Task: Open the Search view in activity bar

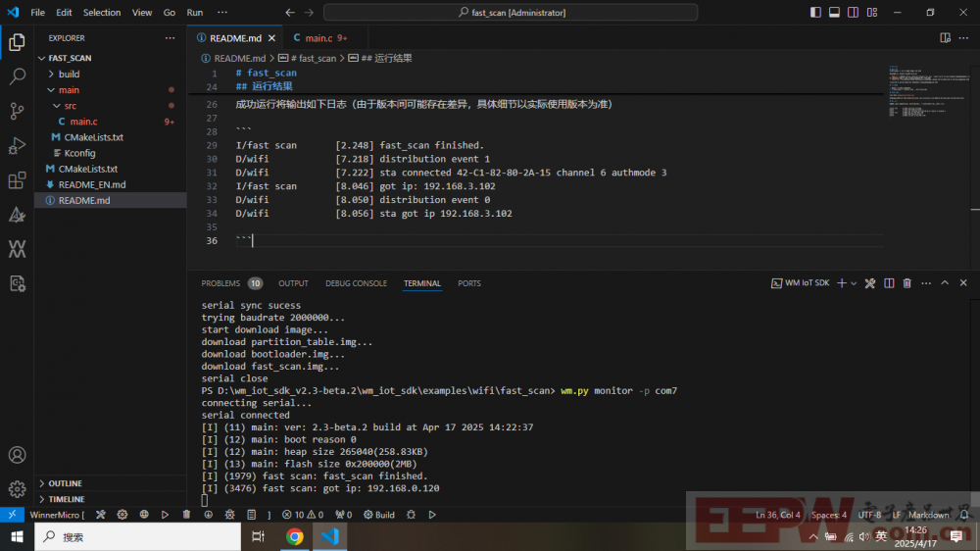Action: coord(17,76)
